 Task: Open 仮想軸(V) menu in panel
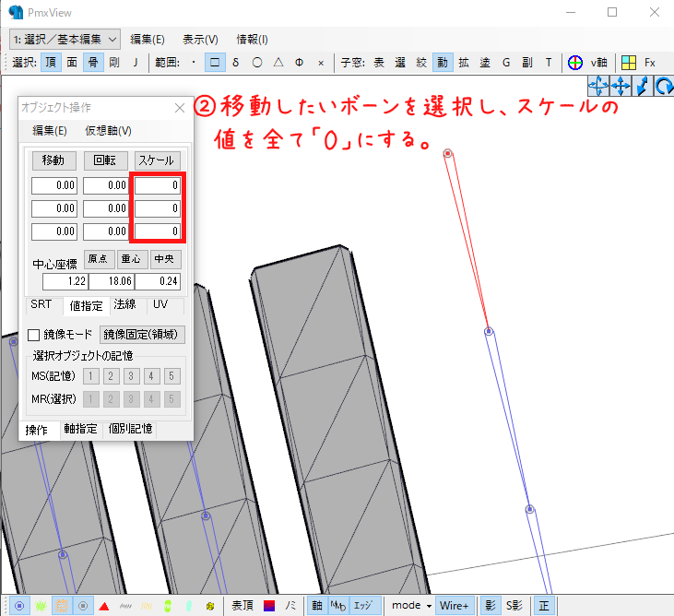click(108, 131)
